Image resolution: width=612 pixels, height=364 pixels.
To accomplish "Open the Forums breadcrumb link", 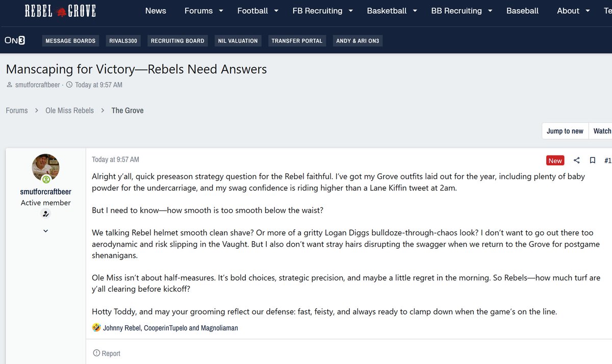I will [17, 110].
